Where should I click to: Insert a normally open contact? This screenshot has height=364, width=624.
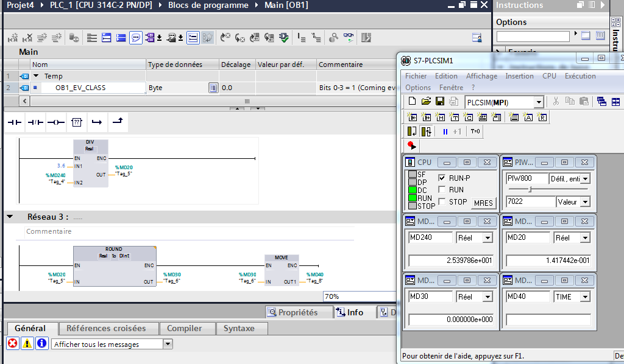[x=15, y=122]
